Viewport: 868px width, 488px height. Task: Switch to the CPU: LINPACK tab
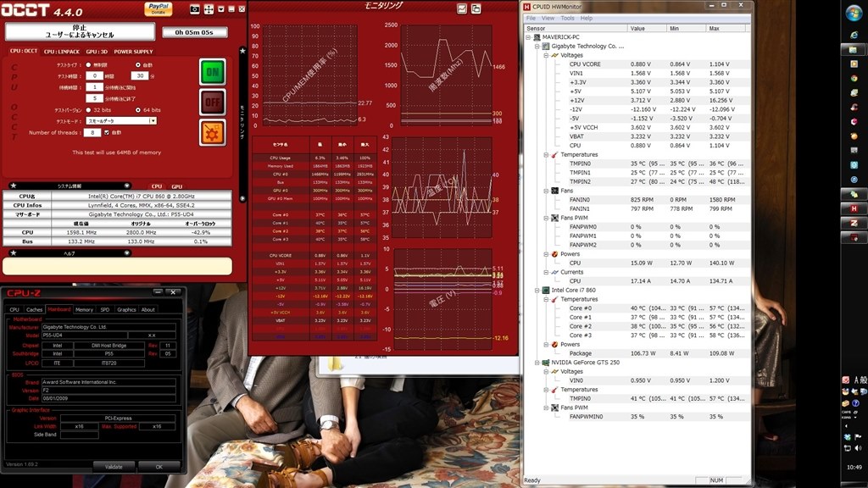(x=61, y=52)
